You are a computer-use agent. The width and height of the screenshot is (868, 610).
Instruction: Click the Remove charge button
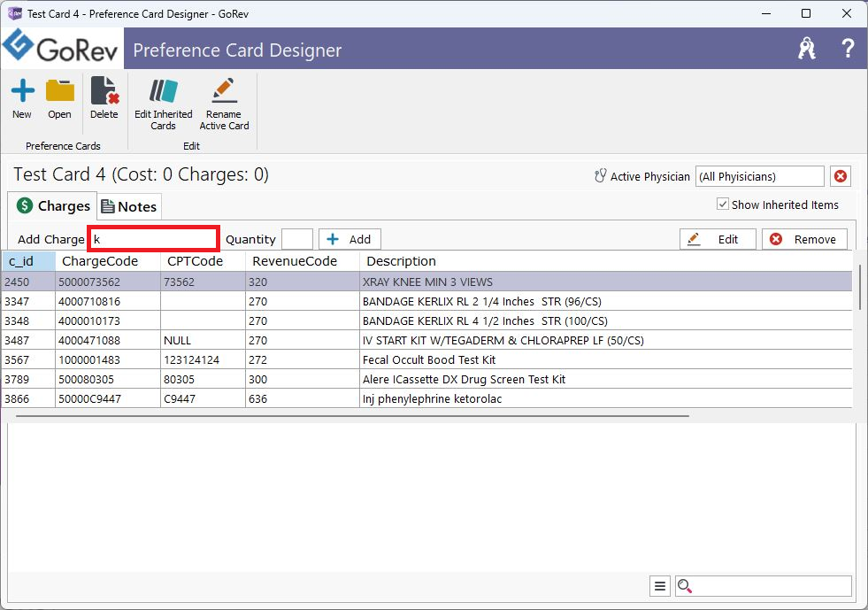click(x=804, y=239)
